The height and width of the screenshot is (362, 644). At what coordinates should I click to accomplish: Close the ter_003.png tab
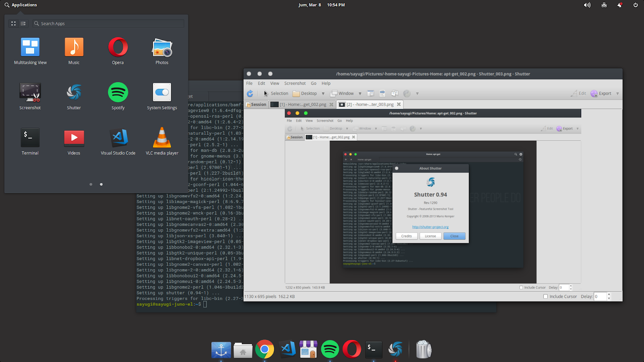pos(399,105)
